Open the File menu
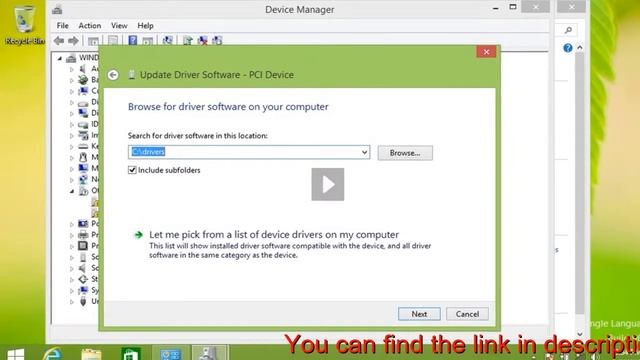Screen dimensions: 640x360 (x=62, y=26)
